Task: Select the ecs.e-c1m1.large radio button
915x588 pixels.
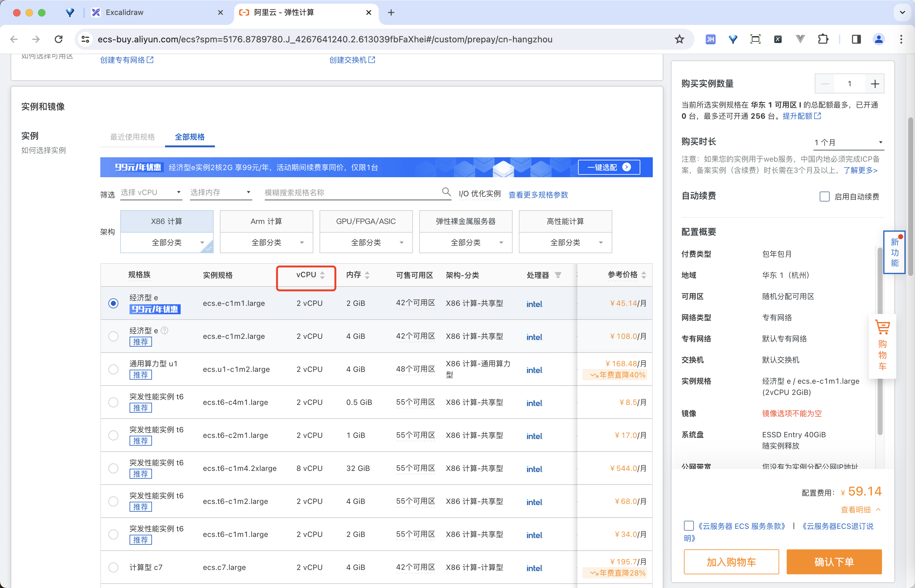Action: point(113,303)
